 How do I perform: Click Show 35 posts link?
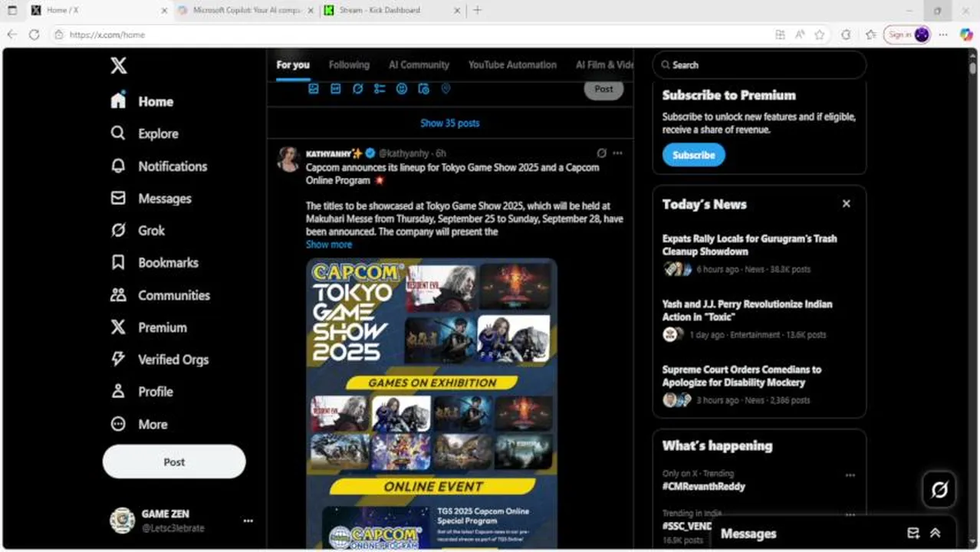(x=450, y=123)
